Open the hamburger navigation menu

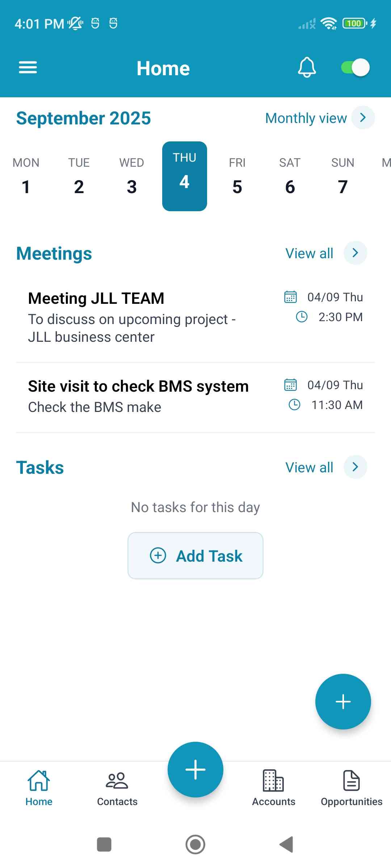[28, 68]
